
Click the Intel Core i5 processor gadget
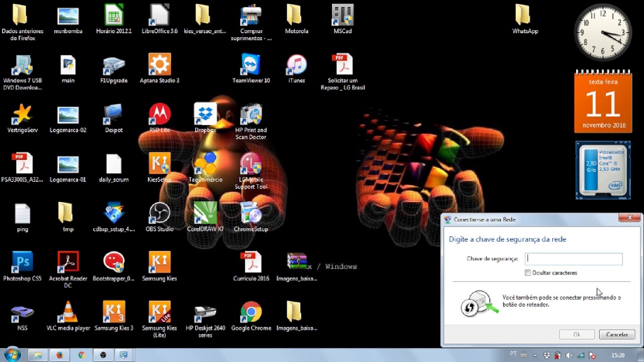pyautogui.click(x=603, y=170)
